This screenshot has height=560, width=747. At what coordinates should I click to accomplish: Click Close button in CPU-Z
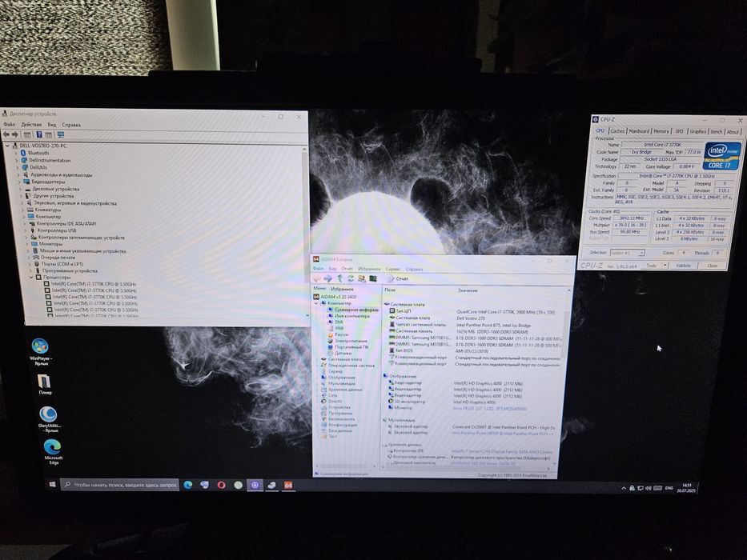click(x=713, y=266)
